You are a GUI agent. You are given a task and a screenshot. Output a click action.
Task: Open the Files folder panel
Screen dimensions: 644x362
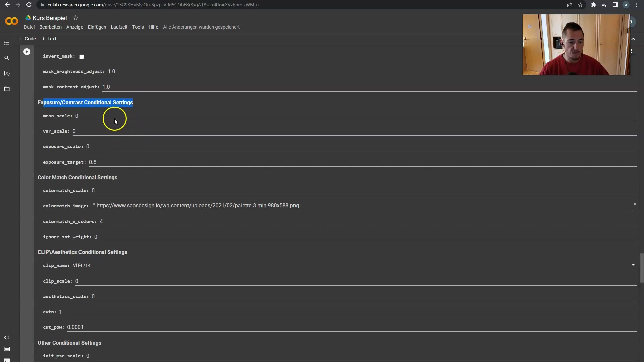click(7, 89)
